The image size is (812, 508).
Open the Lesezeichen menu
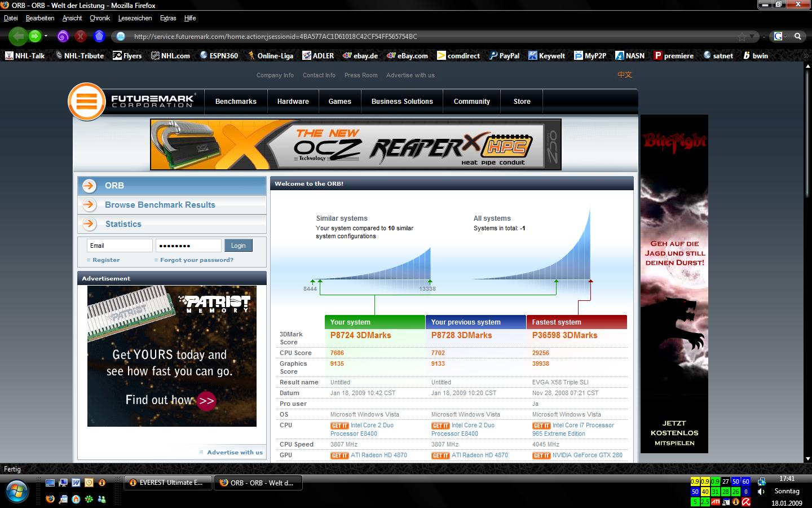135,18
